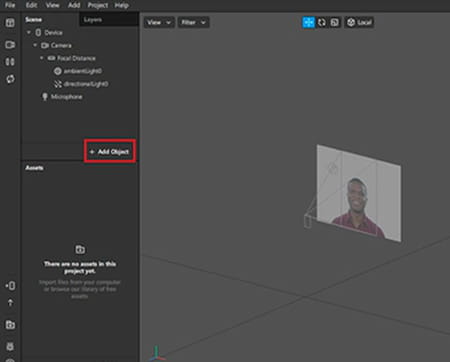Click the empty assets folder icon
Image resolution: width=450 pixels, height=362 pixels.
coord(80,249)
